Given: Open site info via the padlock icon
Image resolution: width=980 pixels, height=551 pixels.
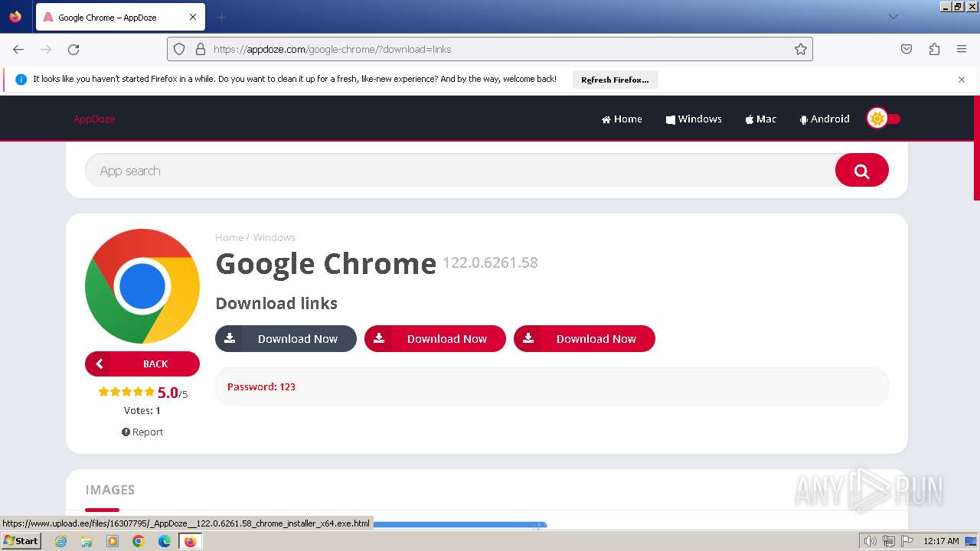Looking at the screenshot, I should (201, 49).
